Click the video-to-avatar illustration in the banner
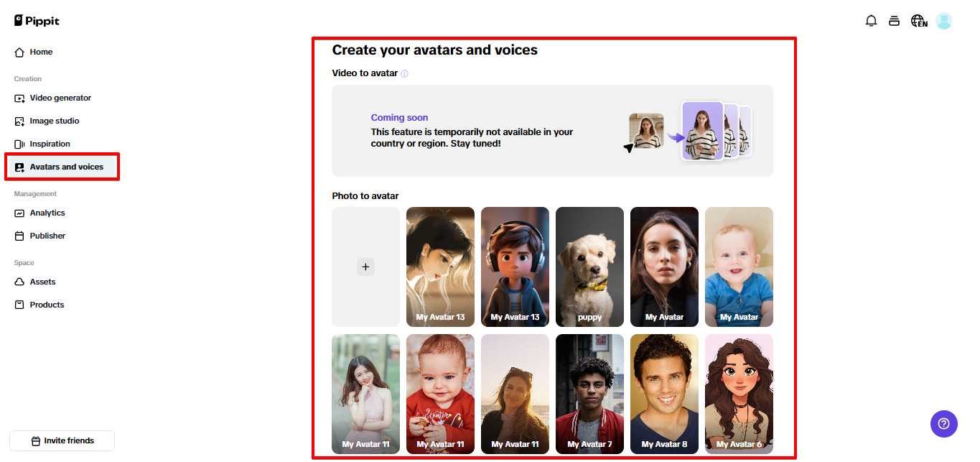980x462 pixels. pyautogui.click(x=688, y=130)
